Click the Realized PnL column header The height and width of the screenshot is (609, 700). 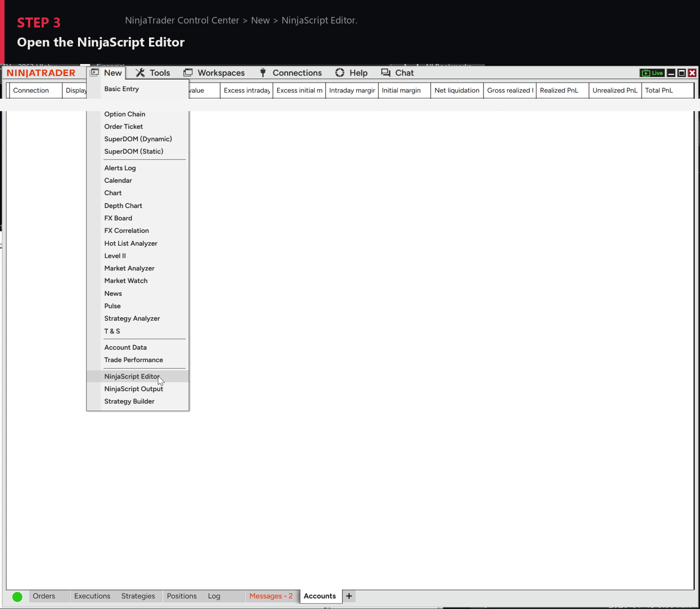click(562, 90)
